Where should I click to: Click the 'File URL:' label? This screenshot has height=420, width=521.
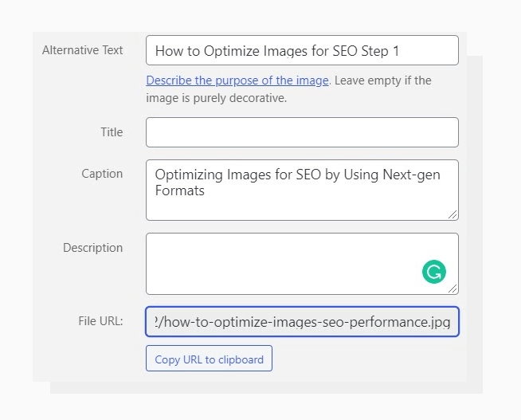pos(100,321)
